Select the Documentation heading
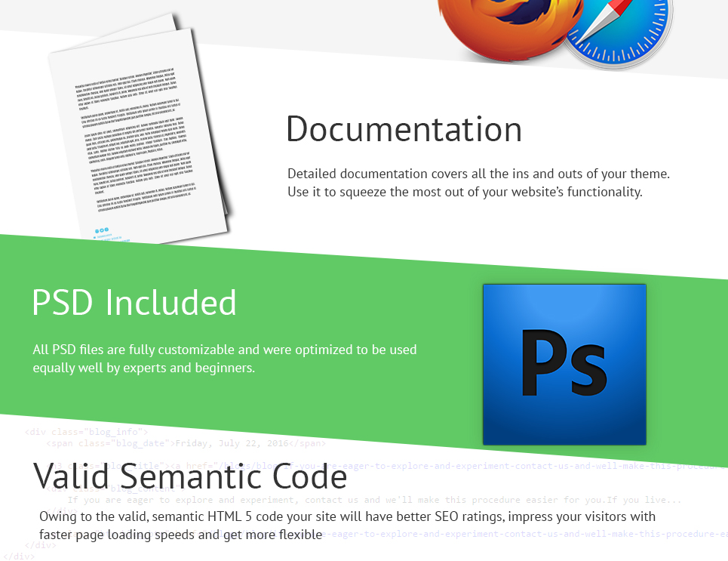Image resolution: width=728 pixels, height=561 pixels. click(404, 129)
